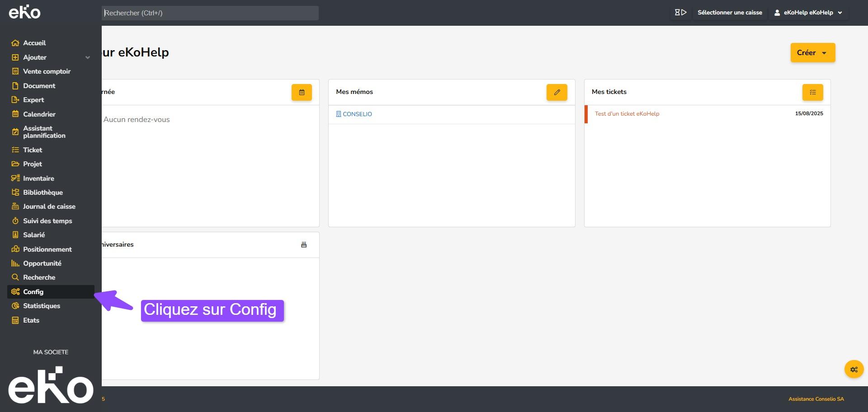The height and width of the screenshot is (412, 868).
Task: Open the CONSELIO memo link
Action: tap(357, 114)
